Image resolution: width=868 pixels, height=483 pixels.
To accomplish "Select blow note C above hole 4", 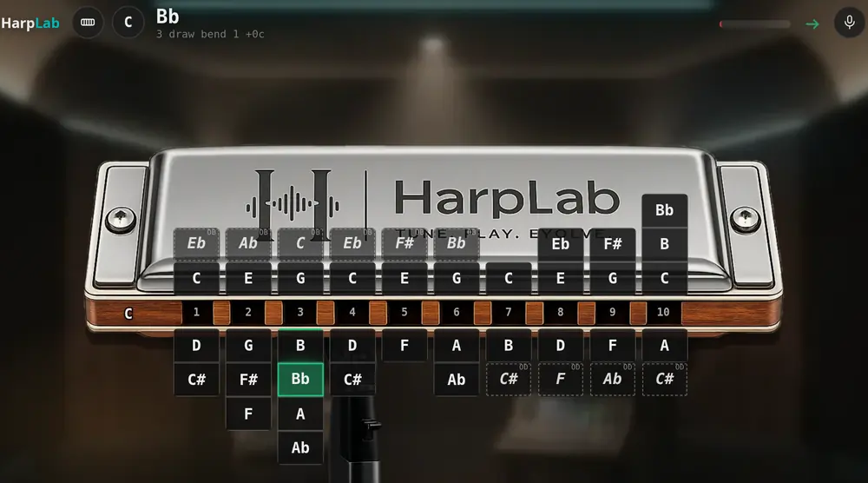I will click(352, 278).
